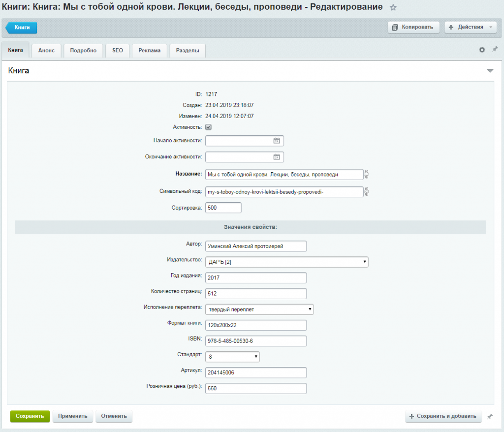504x432 pixels.
Task: Open calendar for Окончание активности
Action: point(277,157)
